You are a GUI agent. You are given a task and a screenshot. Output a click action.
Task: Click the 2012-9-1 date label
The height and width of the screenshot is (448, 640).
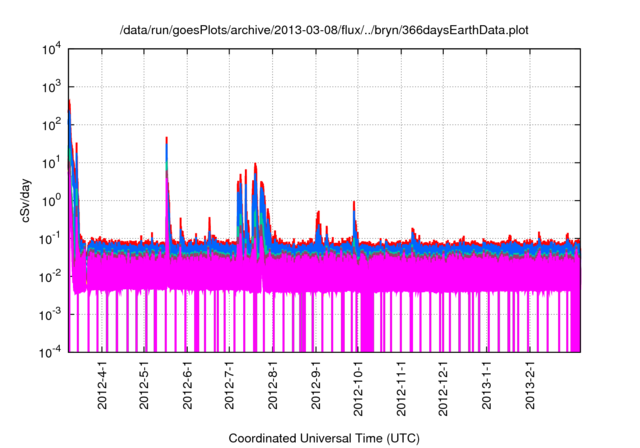[316, 384]
